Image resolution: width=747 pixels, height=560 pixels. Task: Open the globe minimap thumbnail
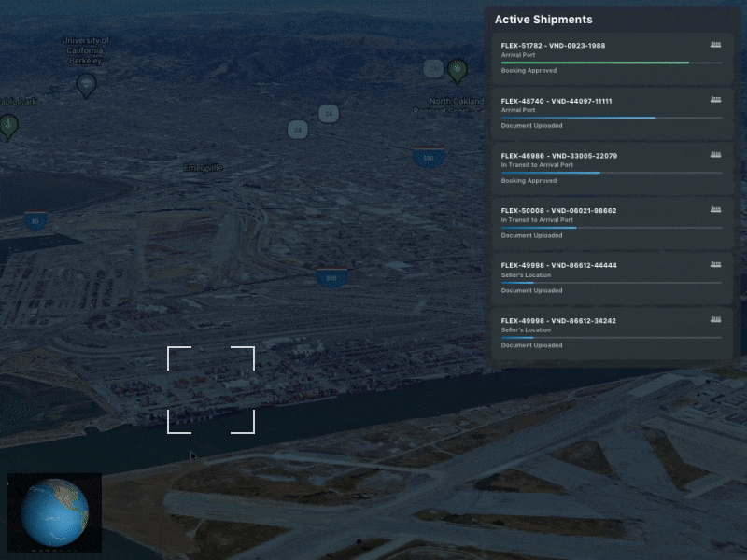(55, 512)
